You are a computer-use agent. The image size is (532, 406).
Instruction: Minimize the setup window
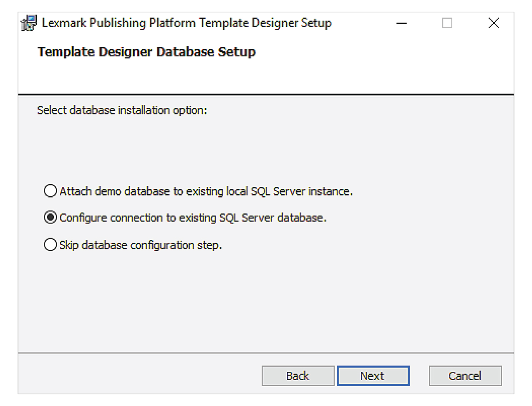click(401, 23)
